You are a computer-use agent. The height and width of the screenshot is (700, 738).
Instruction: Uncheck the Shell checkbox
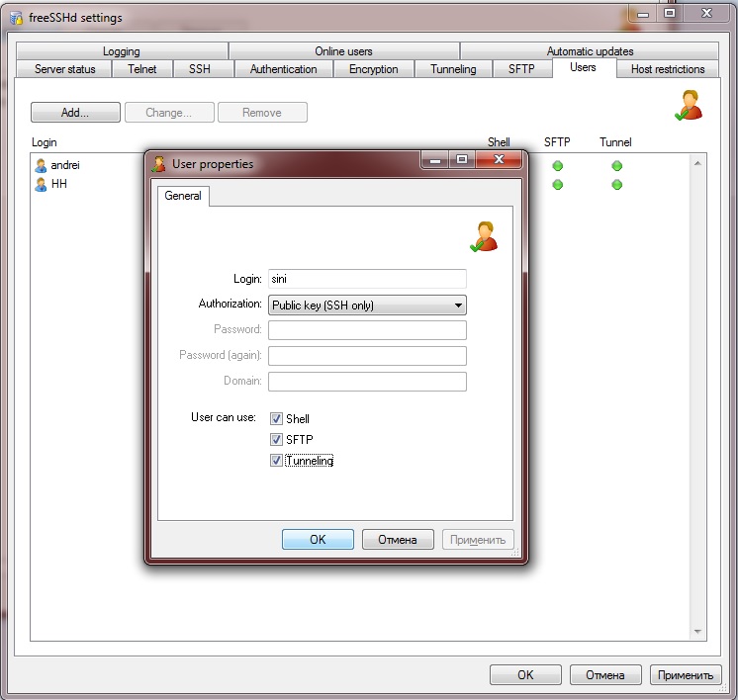click(276, 418)
